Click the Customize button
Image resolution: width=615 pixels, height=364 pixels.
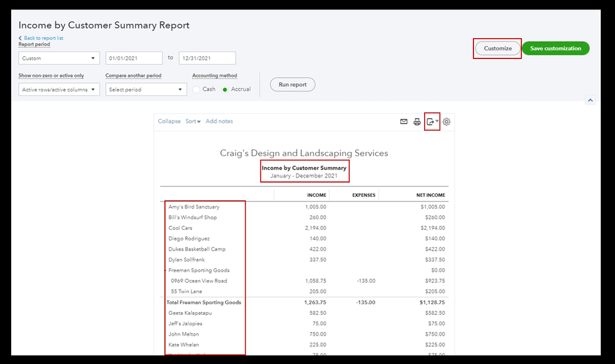[x=498, y=48]
